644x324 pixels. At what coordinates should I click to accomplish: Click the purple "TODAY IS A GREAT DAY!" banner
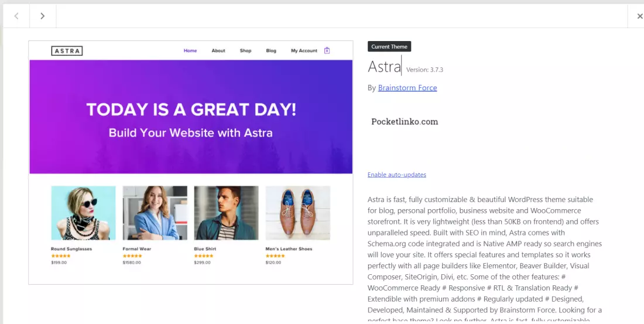pyautogui.click(x=191, y=117)
